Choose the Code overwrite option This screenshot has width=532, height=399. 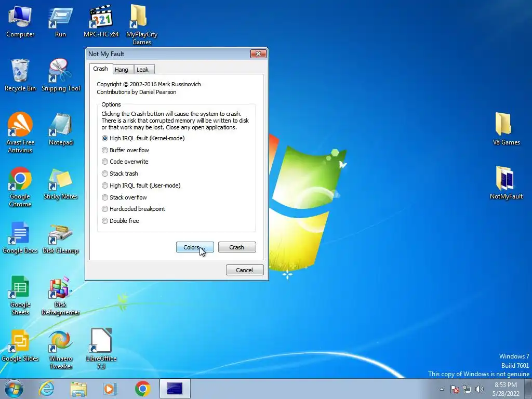click(125, 162)
